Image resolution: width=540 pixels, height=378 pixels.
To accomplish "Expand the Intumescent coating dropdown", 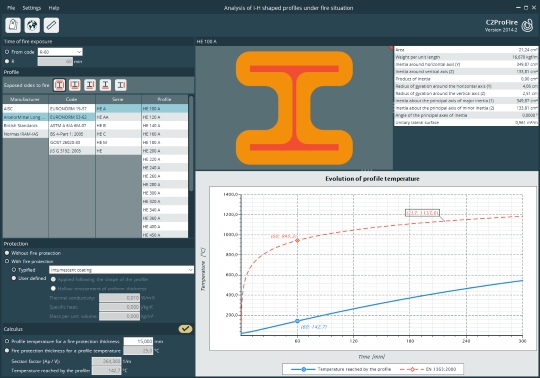I will coord(122,270).
